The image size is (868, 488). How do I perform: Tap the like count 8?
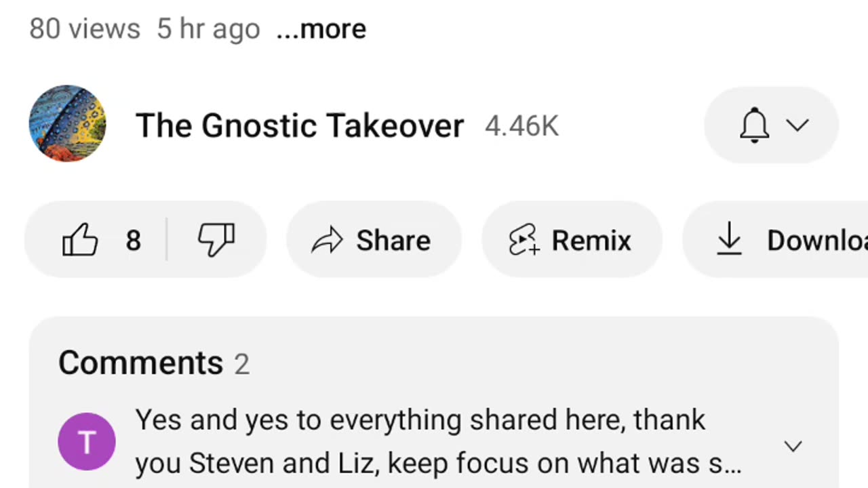click(134, 241)
